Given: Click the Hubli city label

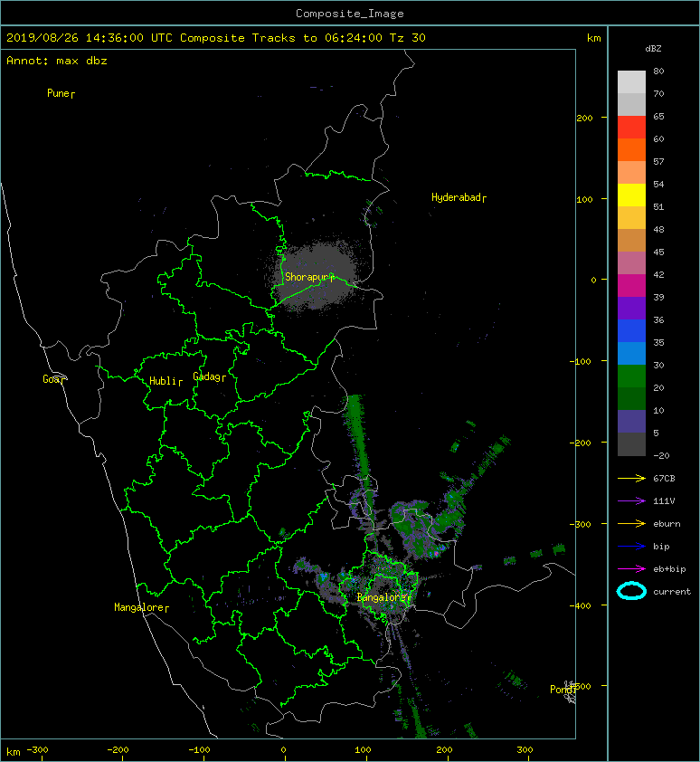Looking at the screenshot, I should click(x=163, y=381).
